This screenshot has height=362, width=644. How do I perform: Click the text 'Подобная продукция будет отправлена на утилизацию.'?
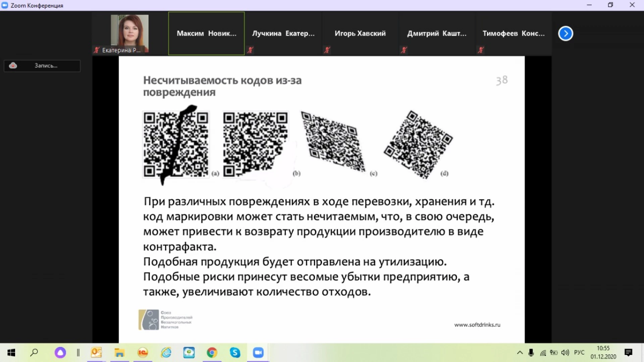[x=295, y=262]
